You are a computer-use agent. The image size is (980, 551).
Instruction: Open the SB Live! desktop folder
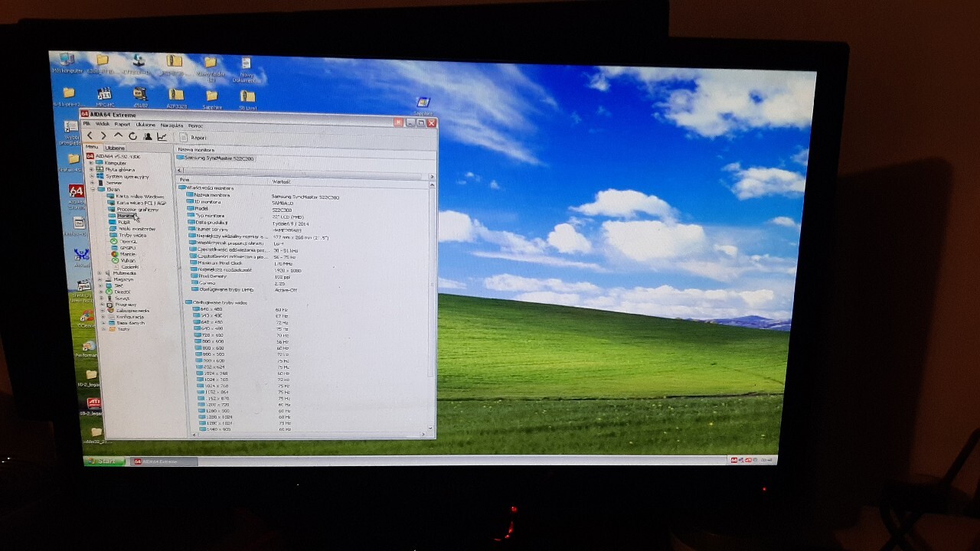247,99
